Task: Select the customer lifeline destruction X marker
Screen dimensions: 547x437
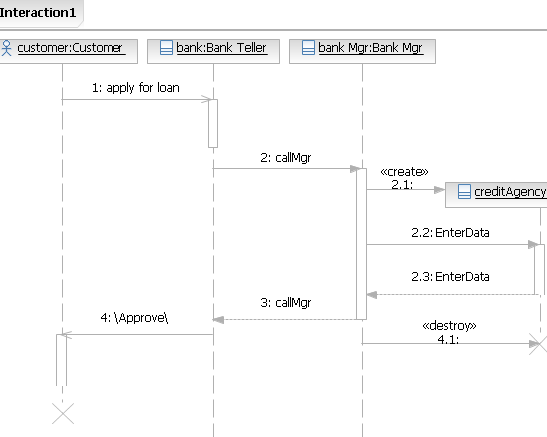Action: [x=63, y=414]
